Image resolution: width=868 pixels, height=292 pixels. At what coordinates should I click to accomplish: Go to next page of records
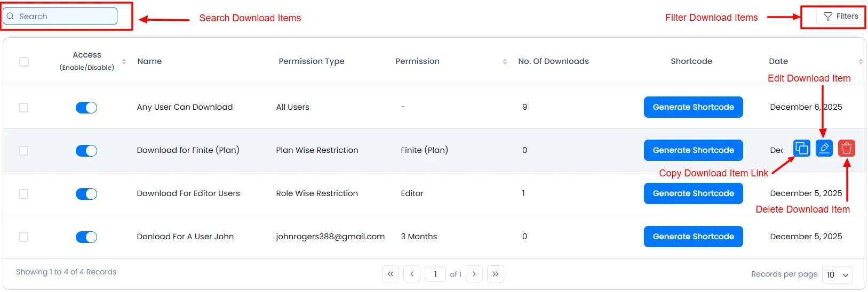(474, 274)
